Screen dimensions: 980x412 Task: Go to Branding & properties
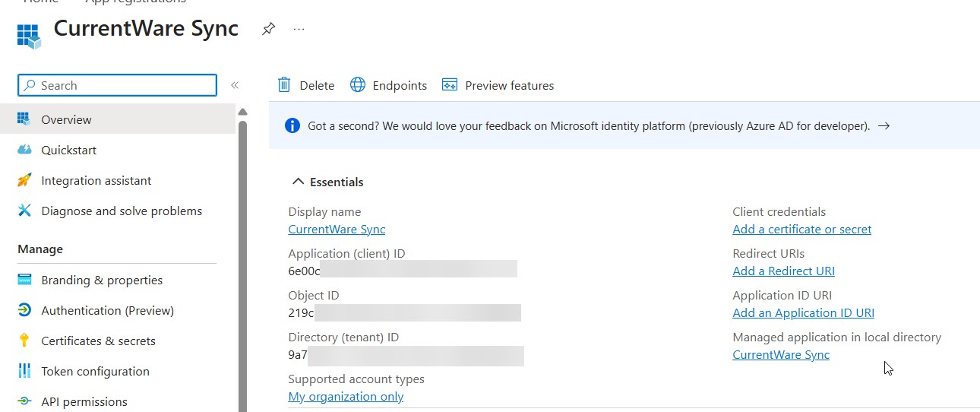pos(102,280)
